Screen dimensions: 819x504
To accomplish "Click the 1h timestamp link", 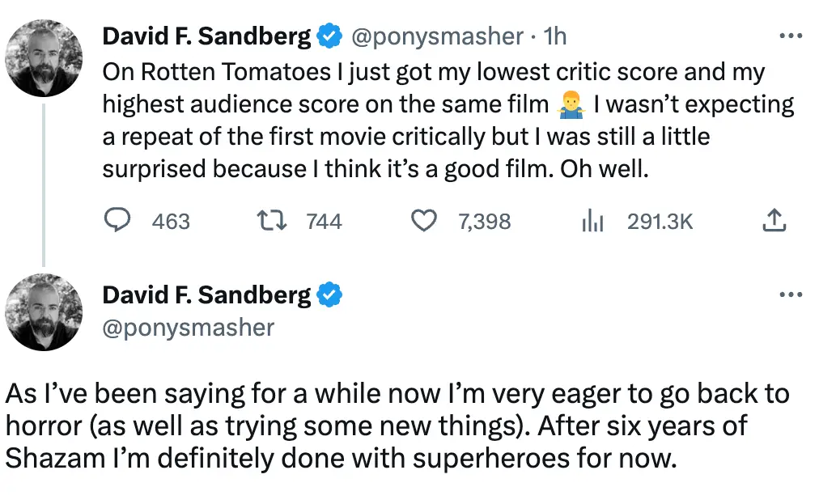I will point(555,36).
